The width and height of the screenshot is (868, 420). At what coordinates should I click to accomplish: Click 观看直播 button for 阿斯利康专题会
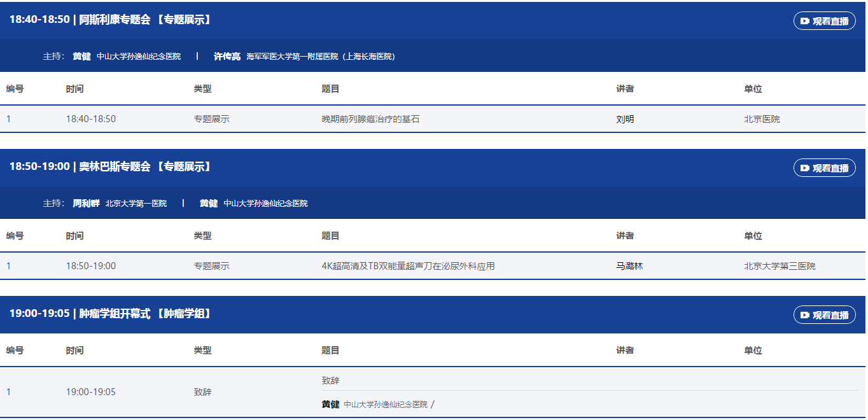pos(824,21)
